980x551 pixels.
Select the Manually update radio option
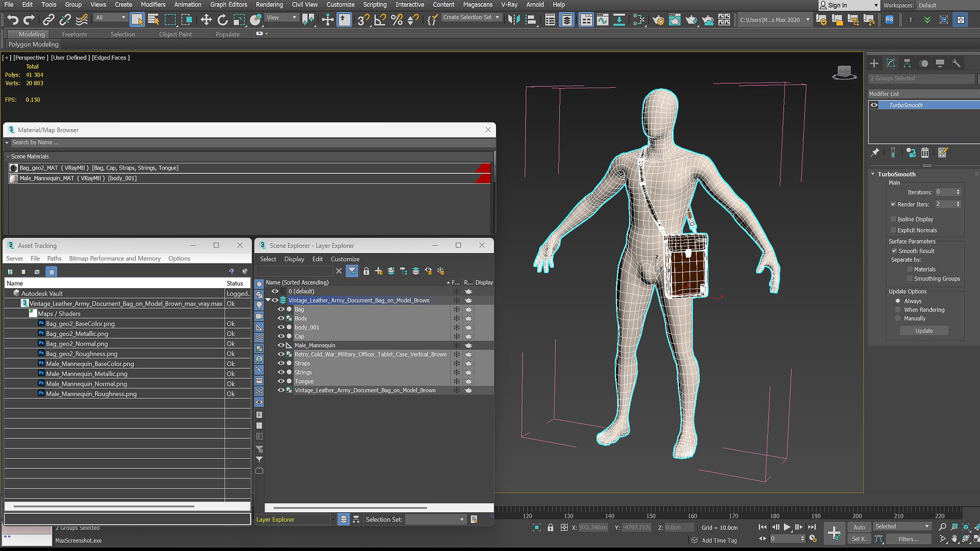pyautogui.click(x=898, y=318)
